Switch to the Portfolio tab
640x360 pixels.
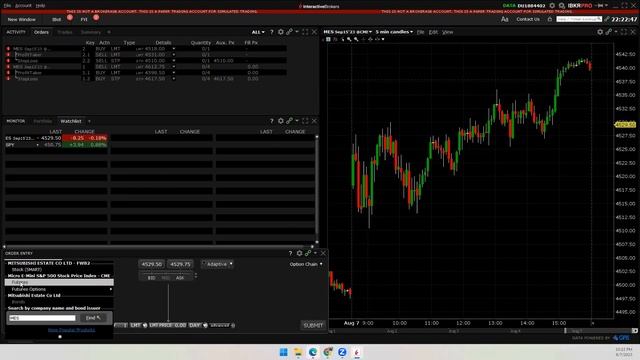coord(42,121)
